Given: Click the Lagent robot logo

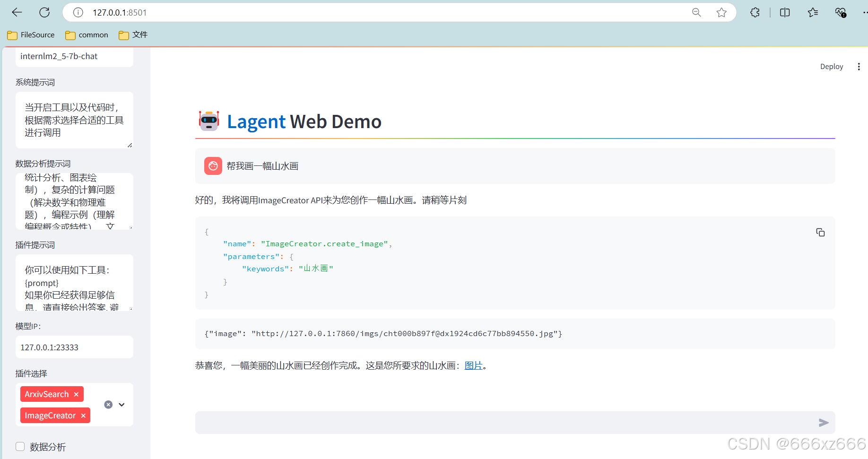Looking at the screenshot, I should [x=209, y=121].
